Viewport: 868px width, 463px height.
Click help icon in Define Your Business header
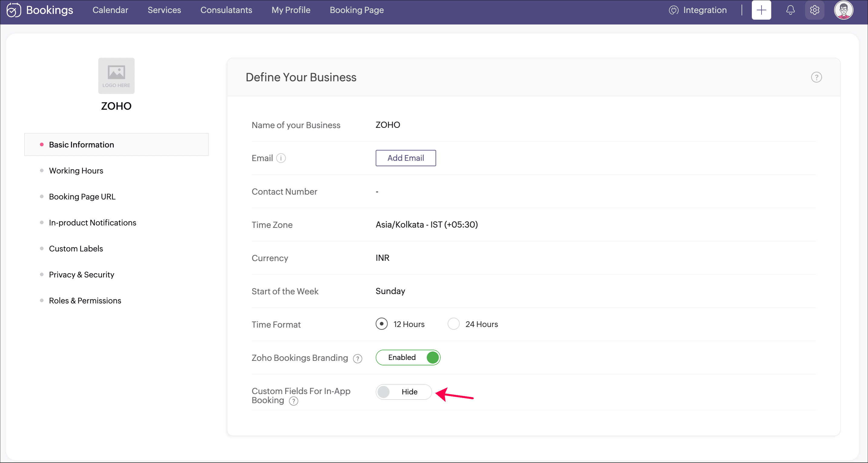(x=816, y=77)
